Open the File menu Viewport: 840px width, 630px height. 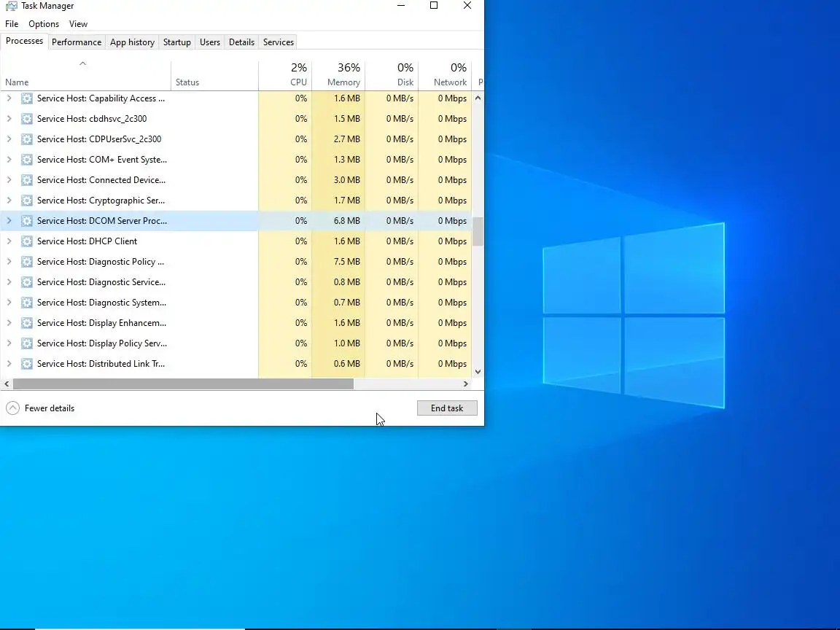pos(12,24)
